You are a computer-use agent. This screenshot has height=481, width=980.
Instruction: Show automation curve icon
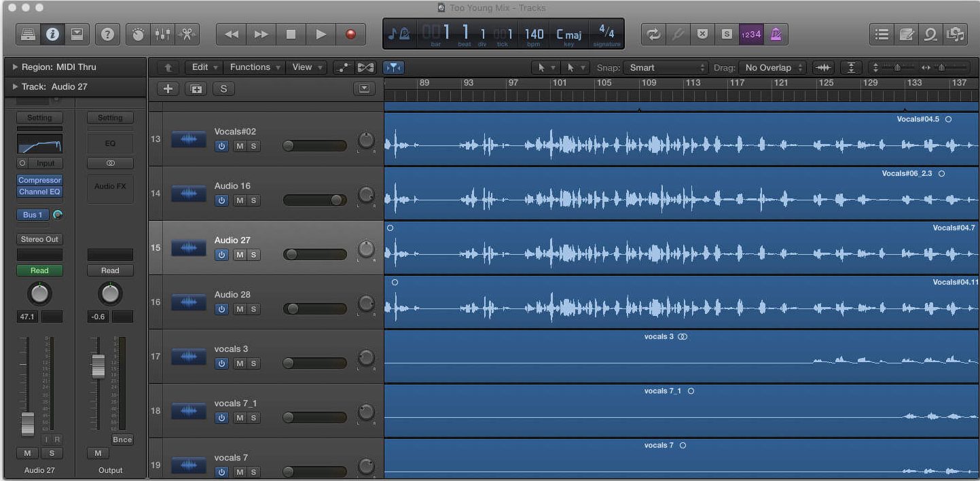click(x=344, y=67)
